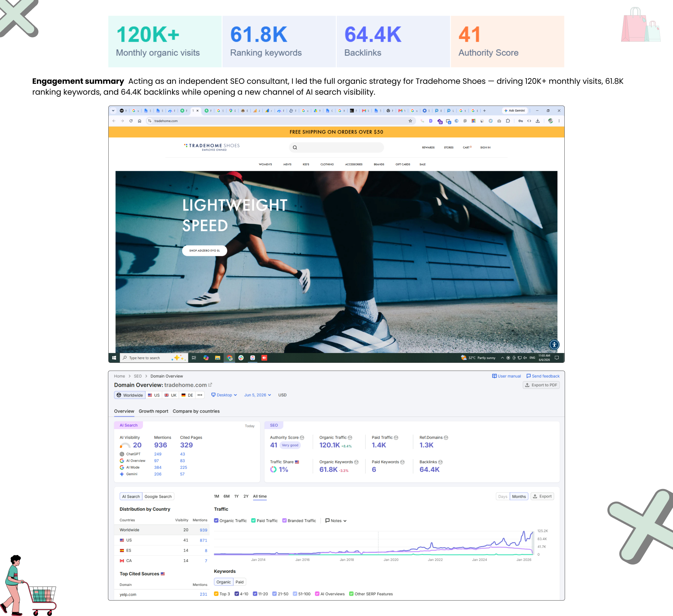Go to Chrome's home page button
This screenshot has height=616, width=673.
[x=140, y=121]
